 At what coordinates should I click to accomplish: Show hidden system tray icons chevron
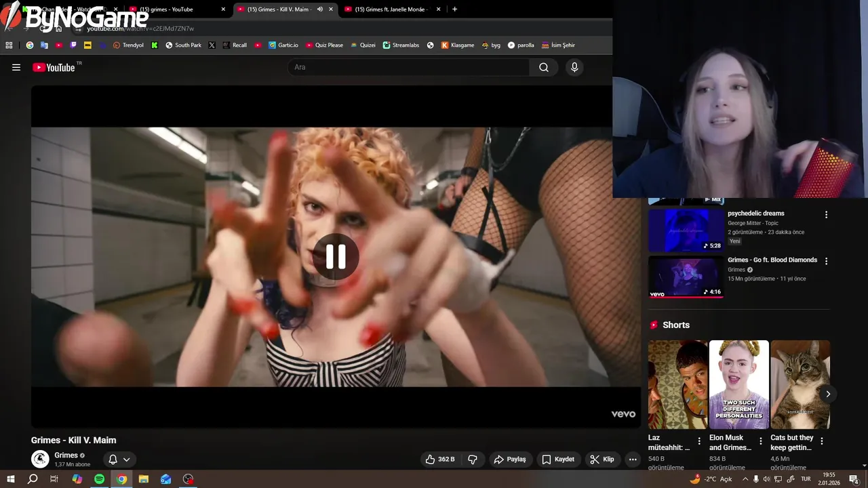click(745, 479)
